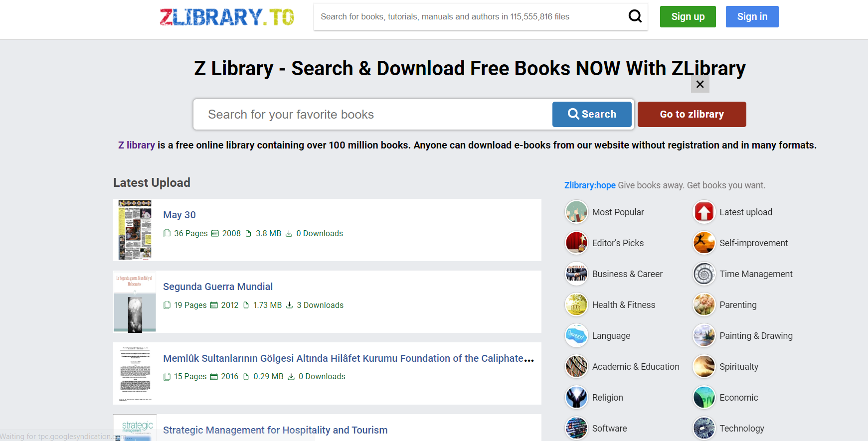Open 'Strategic Management for Hospitality and Tourism'

[275, 430]
